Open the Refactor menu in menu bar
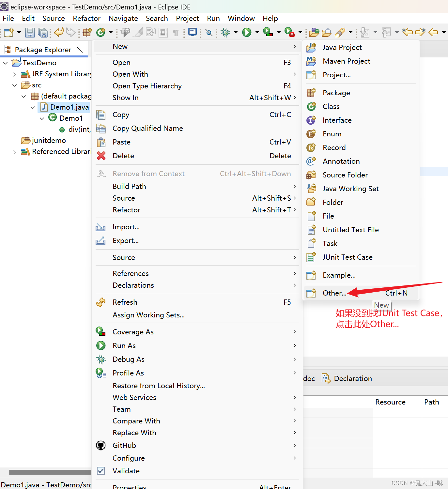The height and width of the screenshot is (489, 448). (87, 19)
